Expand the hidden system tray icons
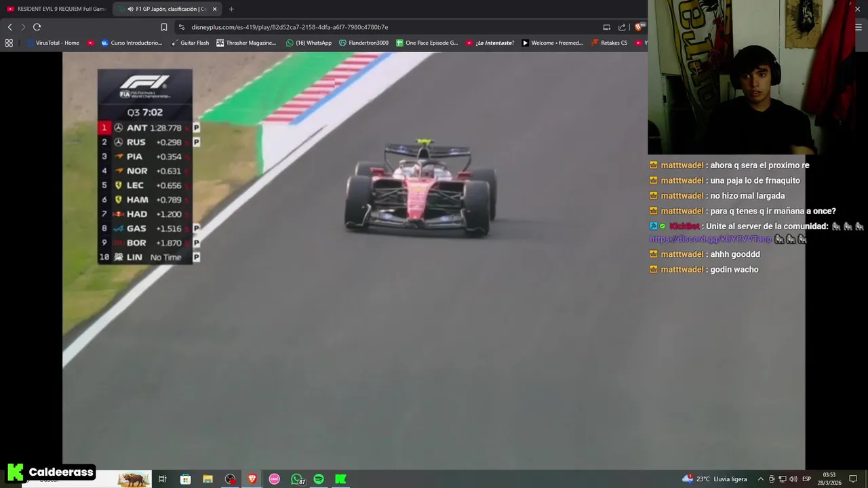 (760, 479)
